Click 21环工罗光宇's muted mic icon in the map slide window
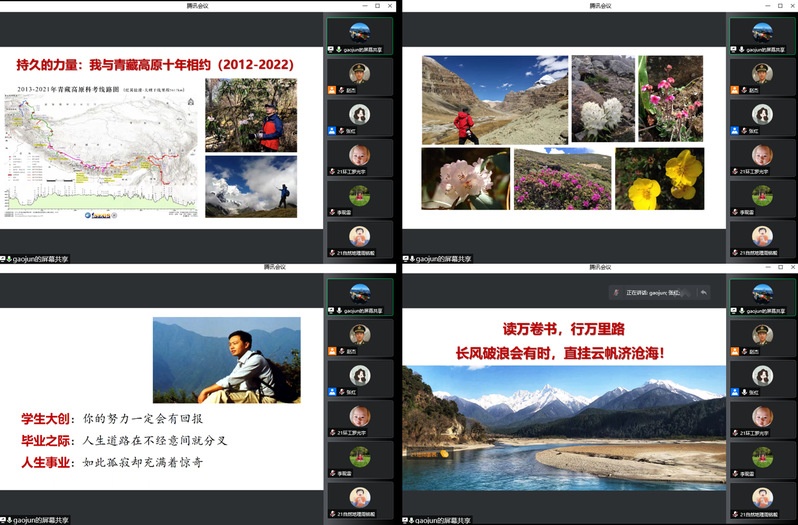This screenshot has height=525, width=798. point(332,171)
